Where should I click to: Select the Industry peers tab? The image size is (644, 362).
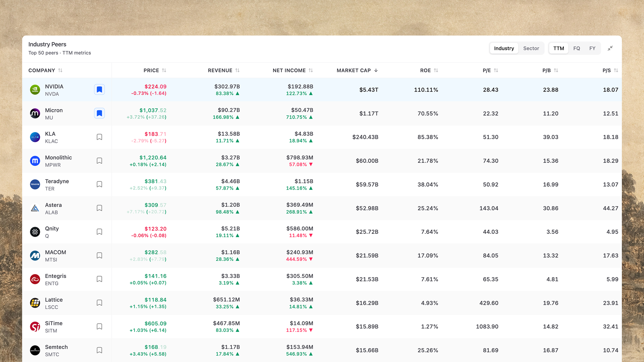(x=504, y=48)
